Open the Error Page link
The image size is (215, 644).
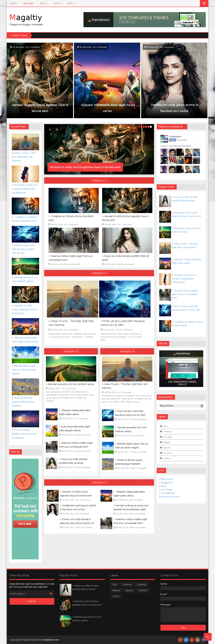tap(167, 490)
